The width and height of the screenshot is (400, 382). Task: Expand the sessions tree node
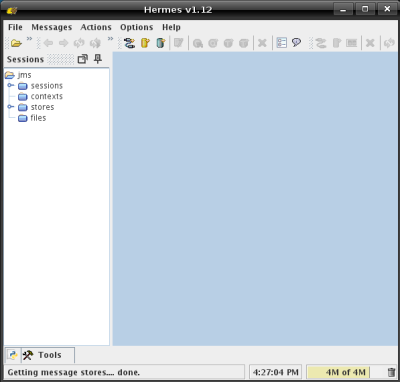[11, 85]
